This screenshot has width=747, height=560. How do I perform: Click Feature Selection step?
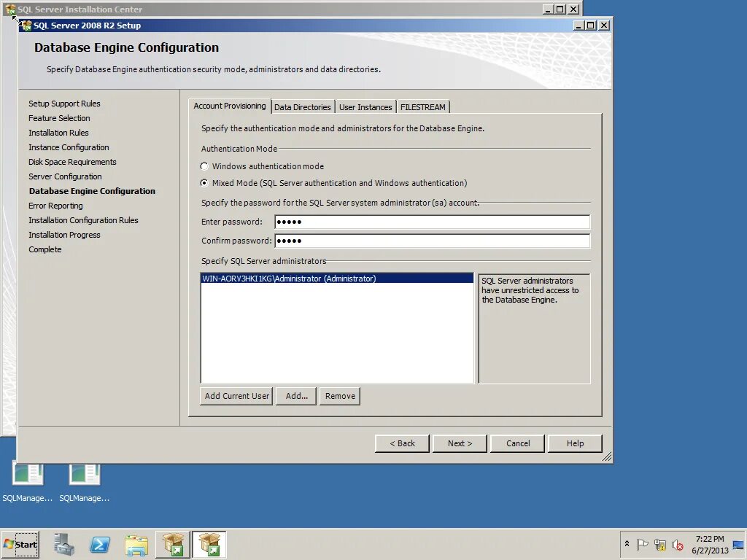59,118
